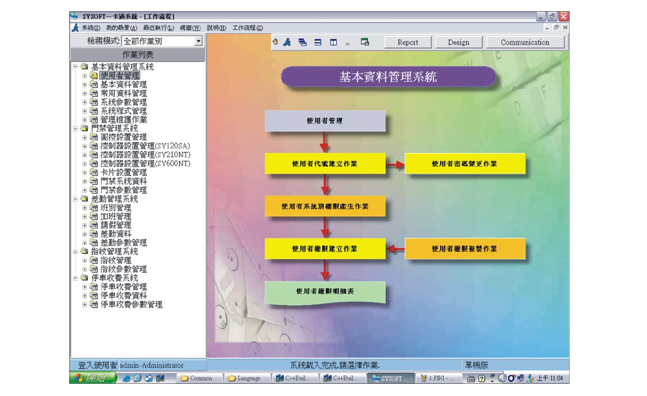This screenshot has height=396, width=647.
Task: Click the running-figure icon in the toolbar
Action: tap(287, 42)
